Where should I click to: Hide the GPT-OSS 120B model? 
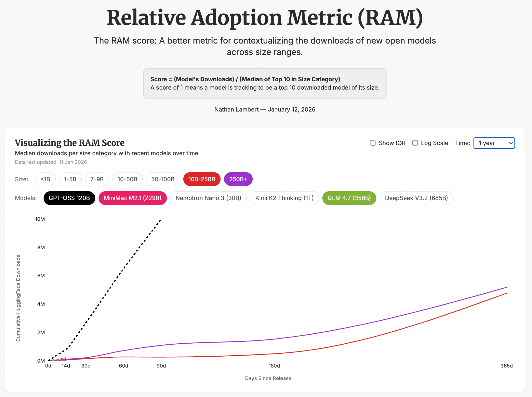point(69,198)
